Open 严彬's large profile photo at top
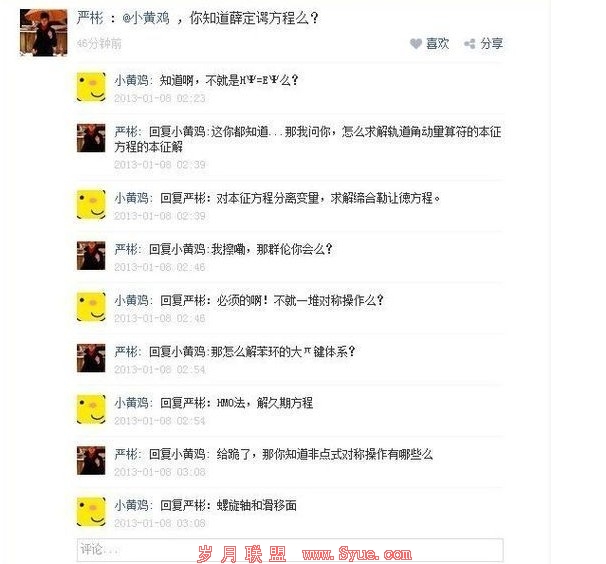The height and width of the screenshot is (564, 606). (x=44, y=33)
